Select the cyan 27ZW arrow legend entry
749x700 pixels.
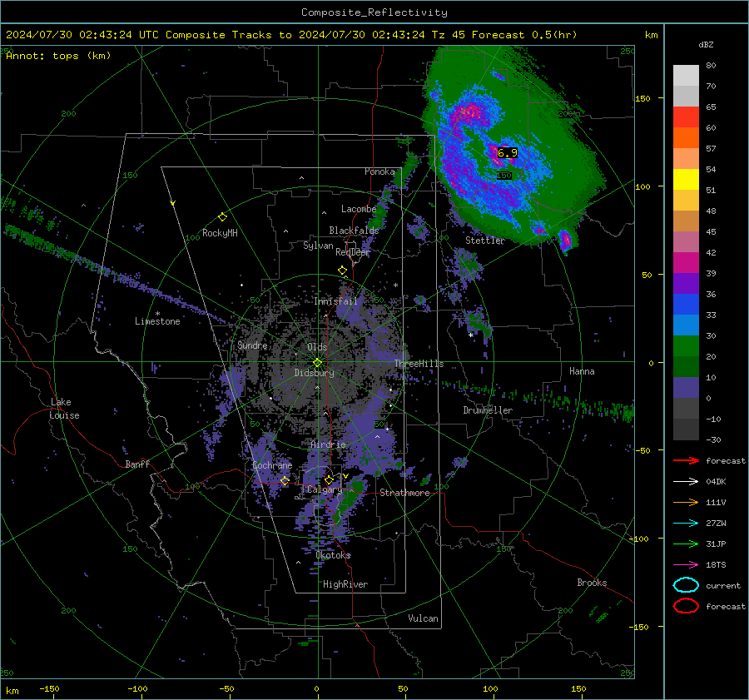686,524
